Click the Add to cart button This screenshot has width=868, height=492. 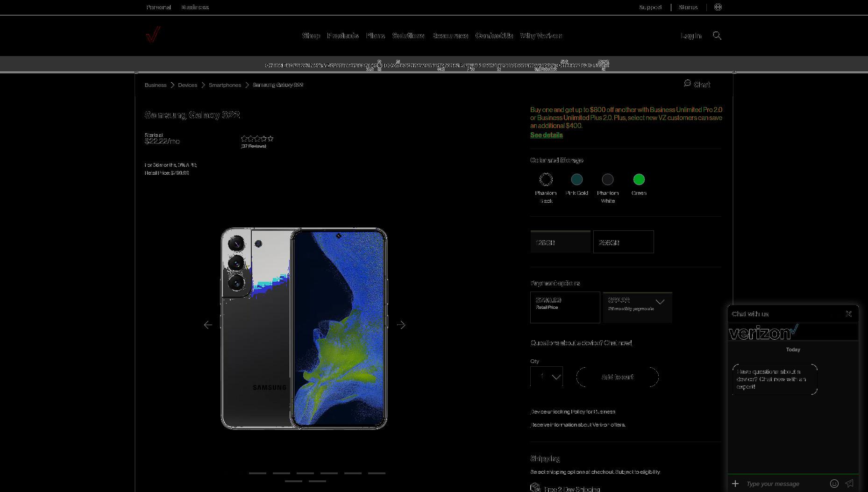(617, 377)
